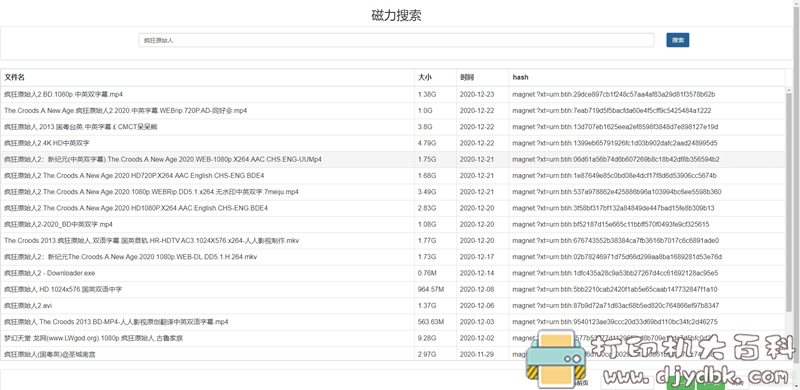This screenshot has width=800, height=390.
Task: Select file 疯狂原始人.HD.1024x576.国英双语中字
Action: pyautogui.click(x=63, y=290)
